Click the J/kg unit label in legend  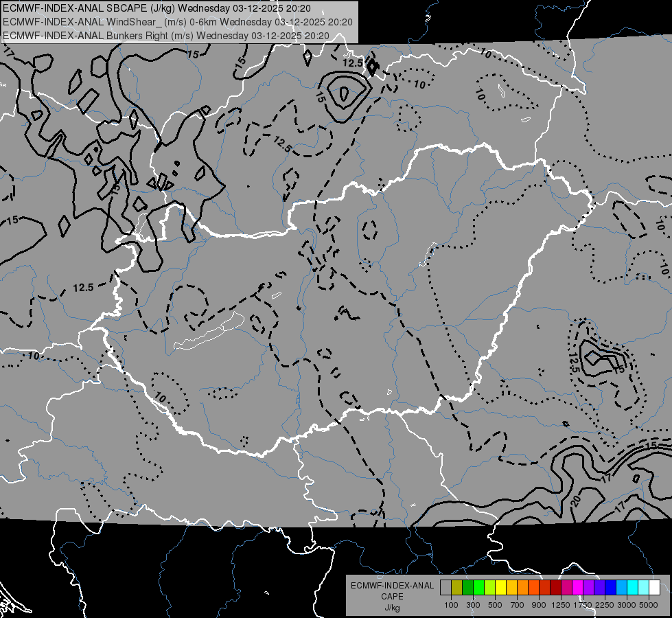pyautogui.click(x=392, y=608)
